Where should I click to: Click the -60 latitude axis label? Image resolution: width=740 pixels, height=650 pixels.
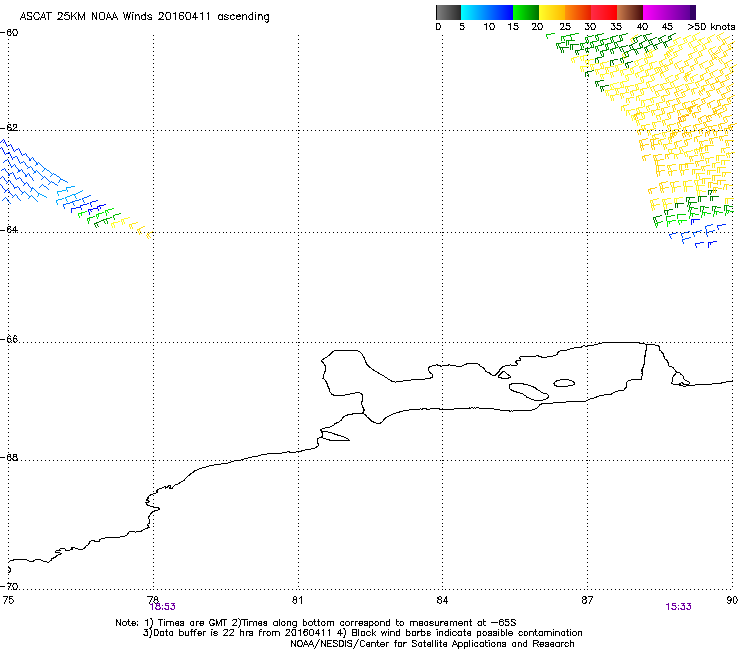point(10,33)
